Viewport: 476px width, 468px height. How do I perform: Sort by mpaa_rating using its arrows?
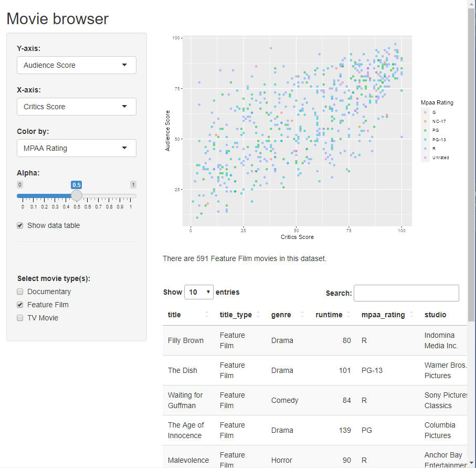[x=411, y=315]
